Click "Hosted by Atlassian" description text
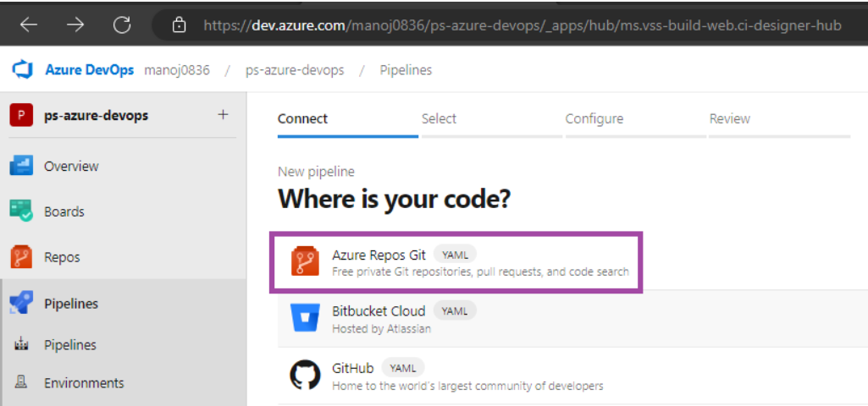Viewport: 868px width, 406px height. (381, 328)
